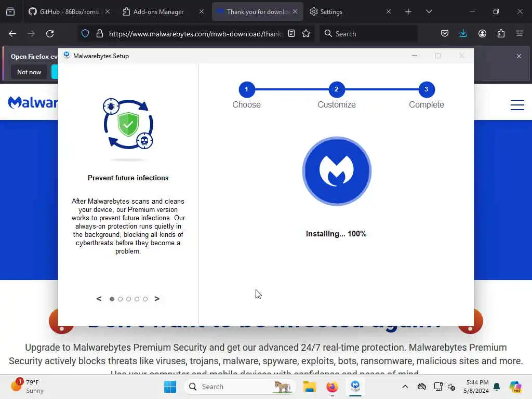
Task: Open the muted volume tray icon
Action: [x=451, y=387]
